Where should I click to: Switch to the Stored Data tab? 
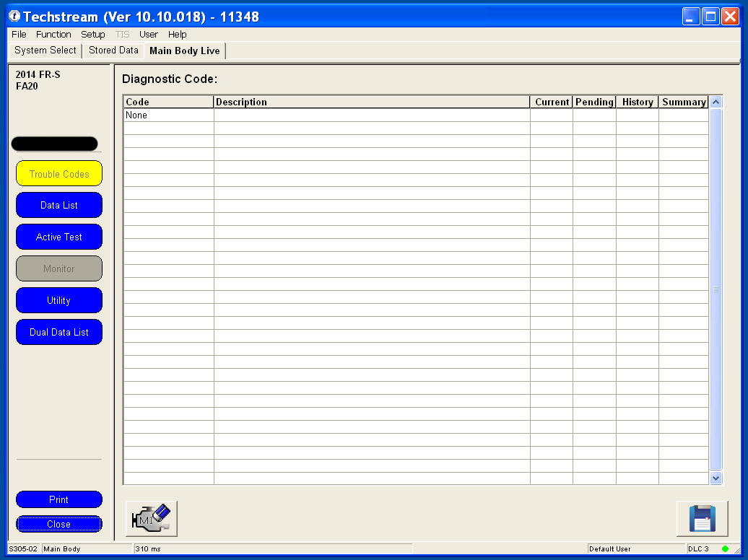click(x=113, y=51)
